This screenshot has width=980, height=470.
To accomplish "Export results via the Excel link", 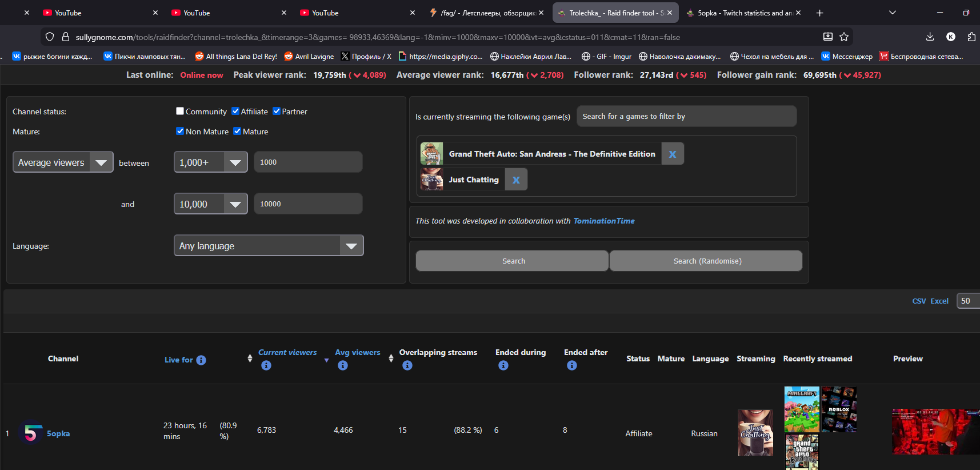I will click(939, 301).
